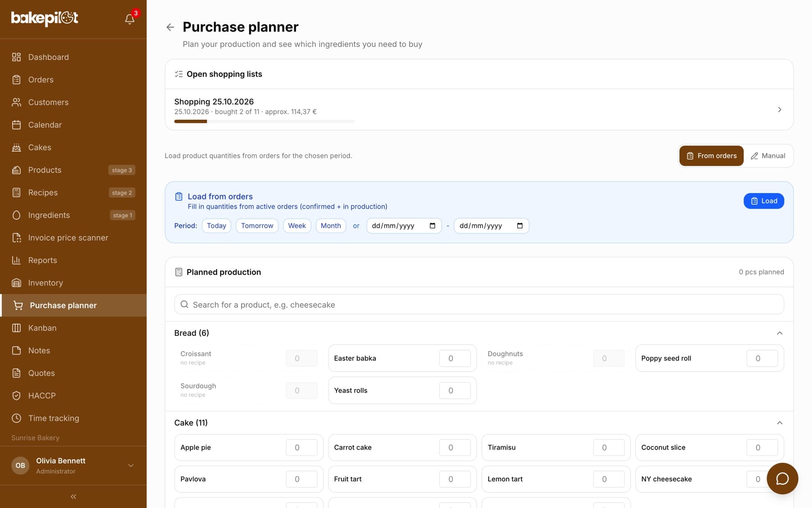
Task: Open notifications bell with badge
Action: click(130, 19)
